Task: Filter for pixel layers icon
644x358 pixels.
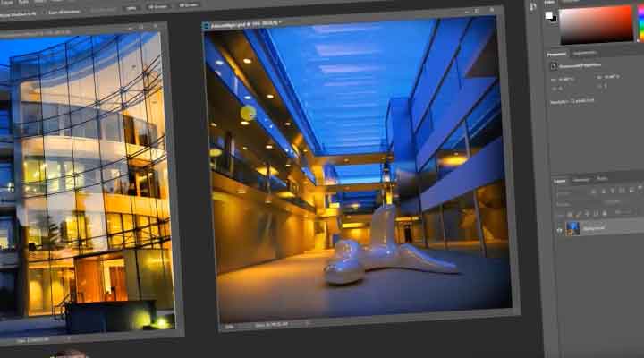Action: [594, 192]
